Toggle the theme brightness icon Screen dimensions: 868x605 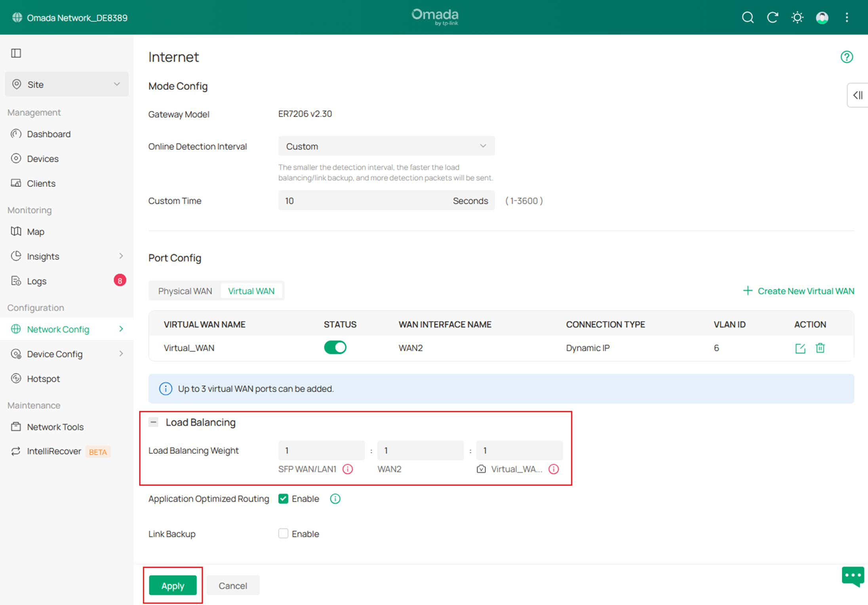click(x=797, y=17)
